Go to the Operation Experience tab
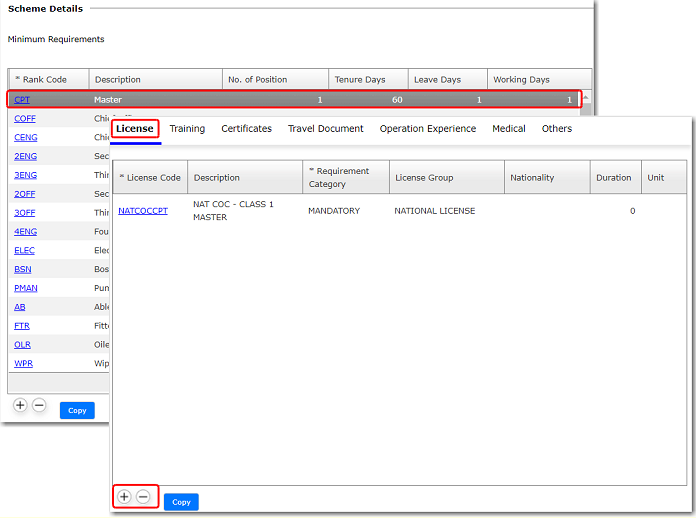This screenshot has height=518, width=696. (x=427, y=129)
